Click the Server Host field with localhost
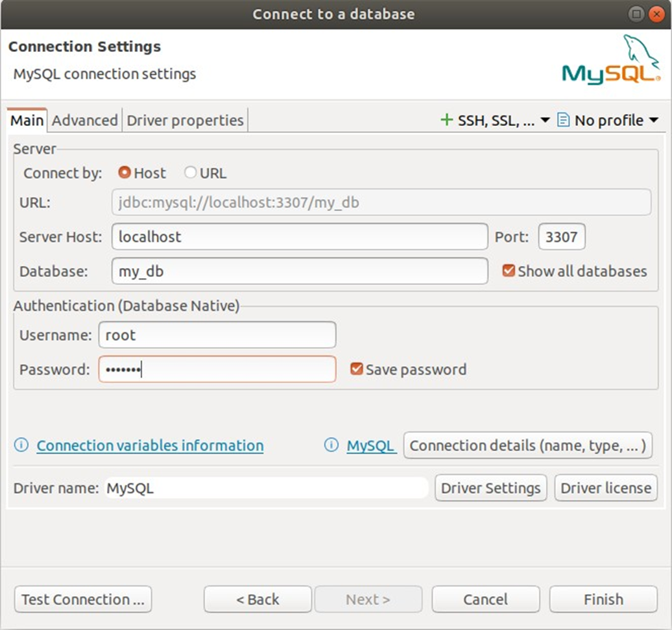This screenshot has width=672, height=630. (x=300, y=237)
